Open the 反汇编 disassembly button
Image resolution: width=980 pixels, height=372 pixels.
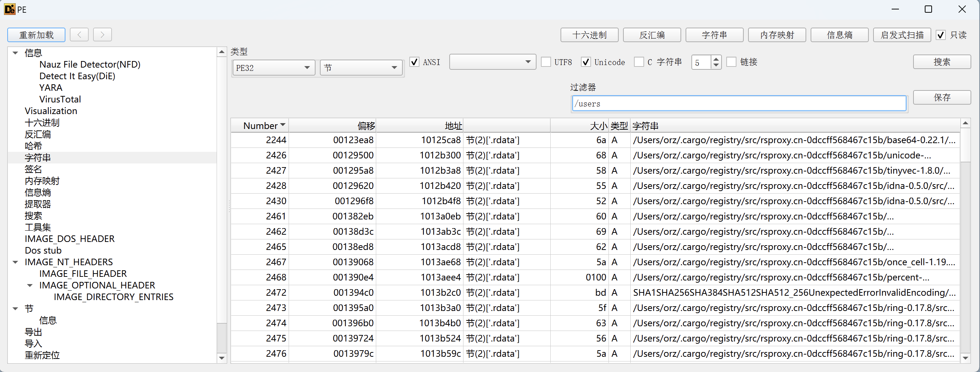(652, 35)
